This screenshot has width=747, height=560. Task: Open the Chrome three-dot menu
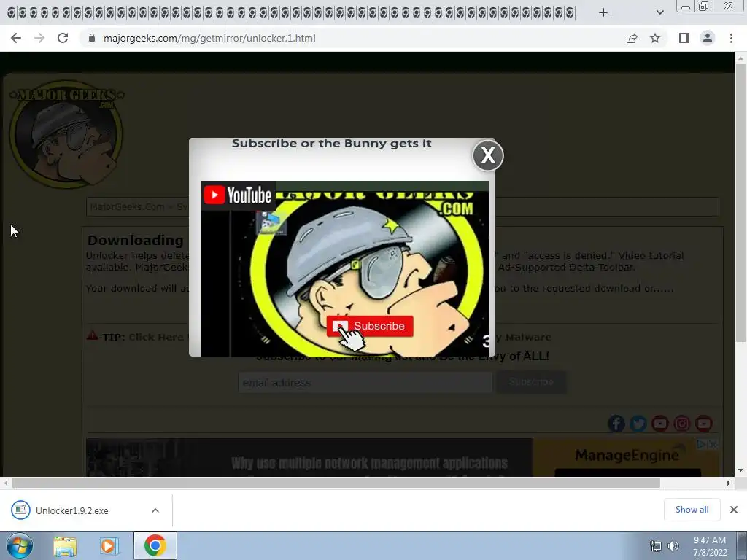[731, 38]
